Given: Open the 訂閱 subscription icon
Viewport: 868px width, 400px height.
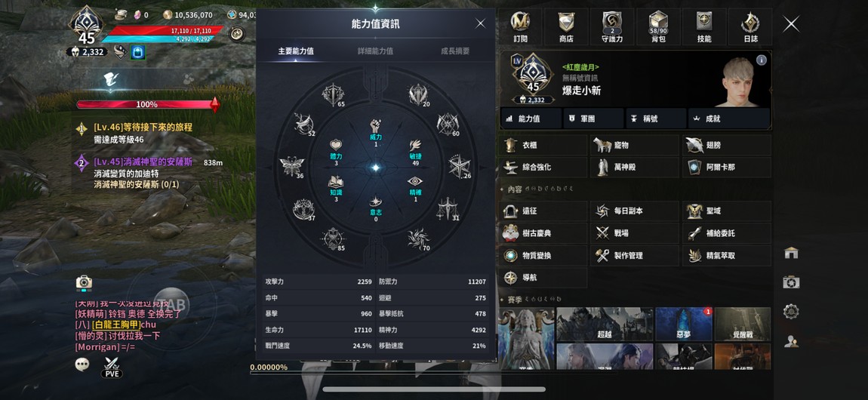Looking at the screenshot, I should 520,26.
